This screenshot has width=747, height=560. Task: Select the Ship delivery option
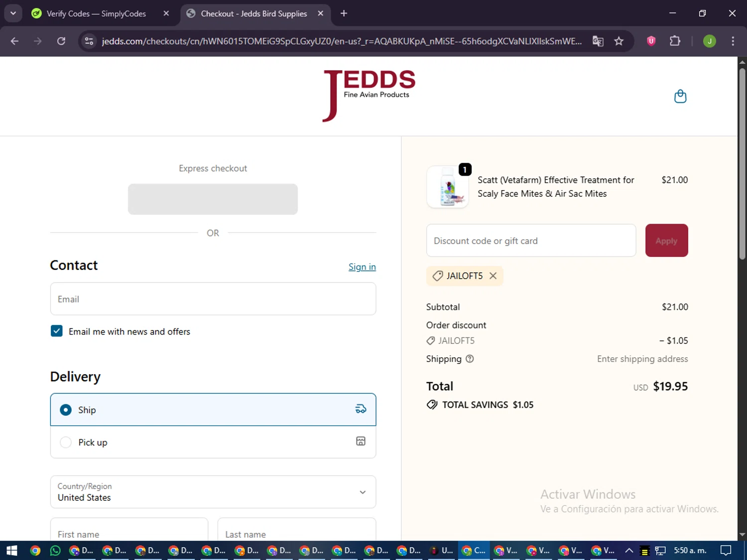pos(213,410)
